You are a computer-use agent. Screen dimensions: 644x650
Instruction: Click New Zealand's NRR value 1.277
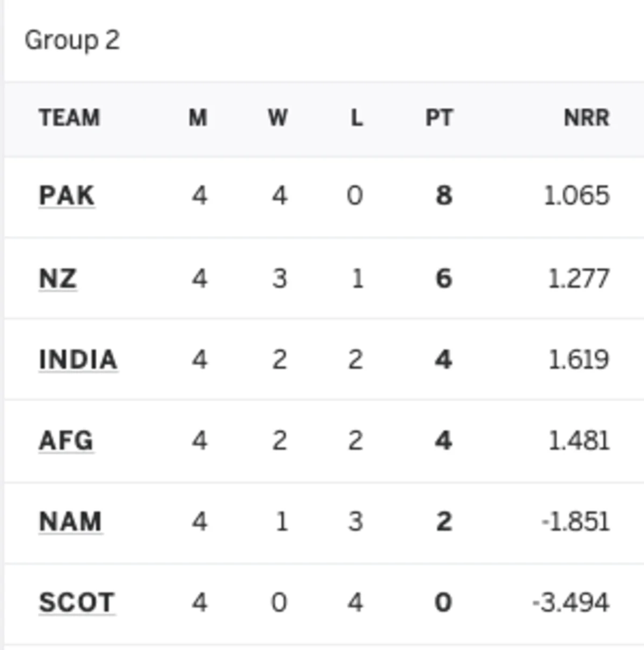[x=579, y=279]
